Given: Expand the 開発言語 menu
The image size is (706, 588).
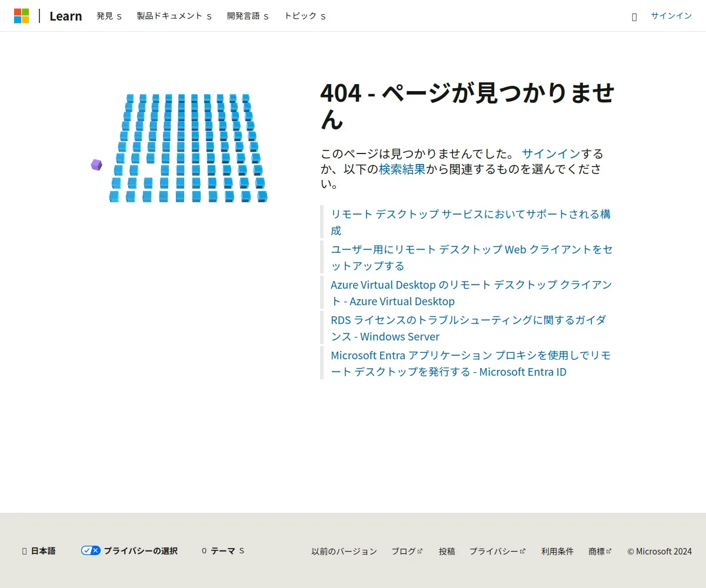Looking at the screenshot, I should tap(248, 16).
